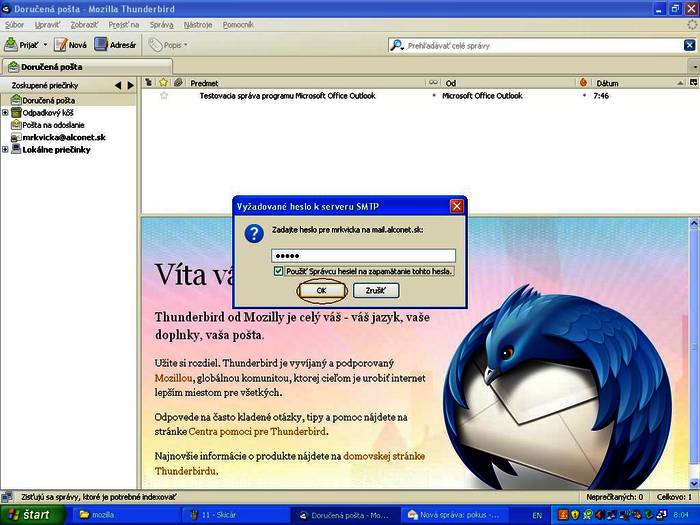Sort messages by Od column

tap(508, 83)
